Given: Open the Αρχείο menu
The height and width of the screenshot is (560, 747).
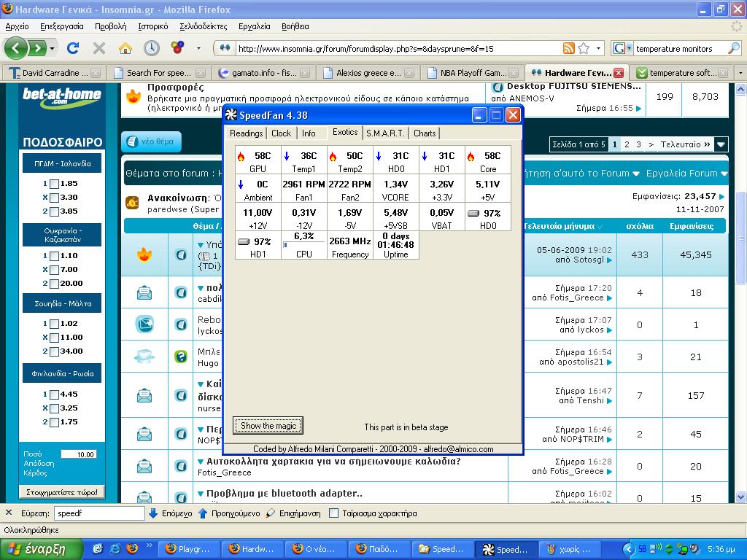Looking at the screenshot, I should (x=18, y=26).
